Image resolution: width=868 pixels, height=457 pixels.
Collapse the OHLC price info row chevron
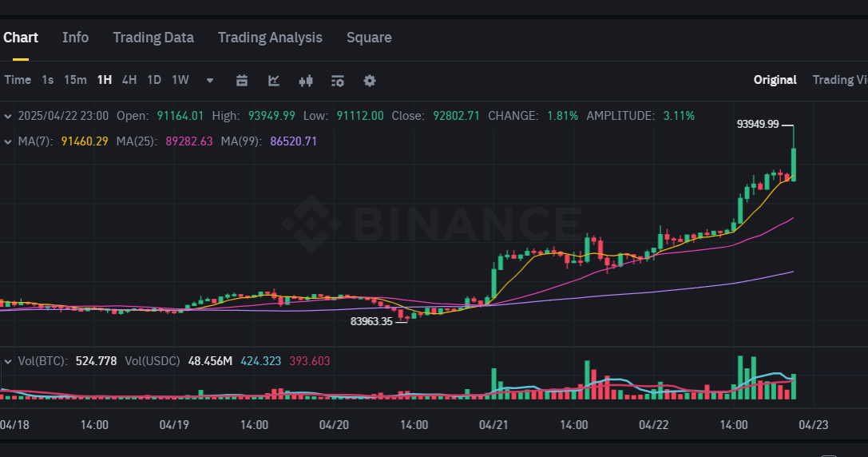coord(8,117)
